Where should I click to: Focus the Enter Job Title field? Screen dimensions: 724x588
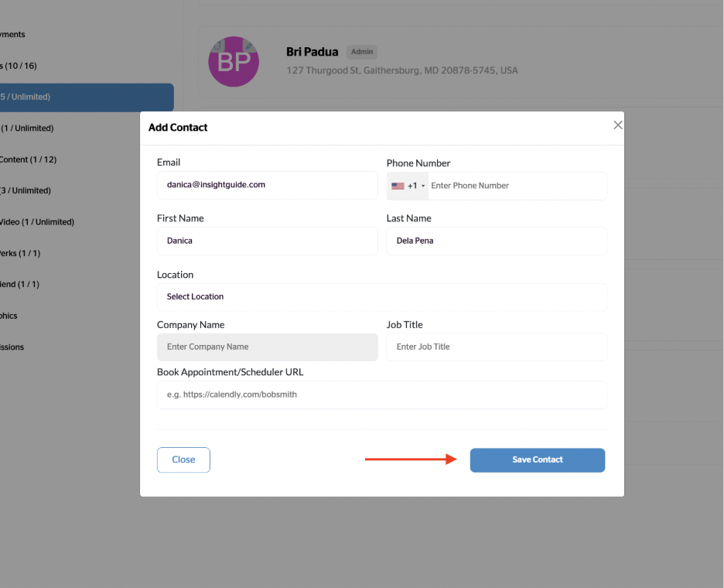496,347
